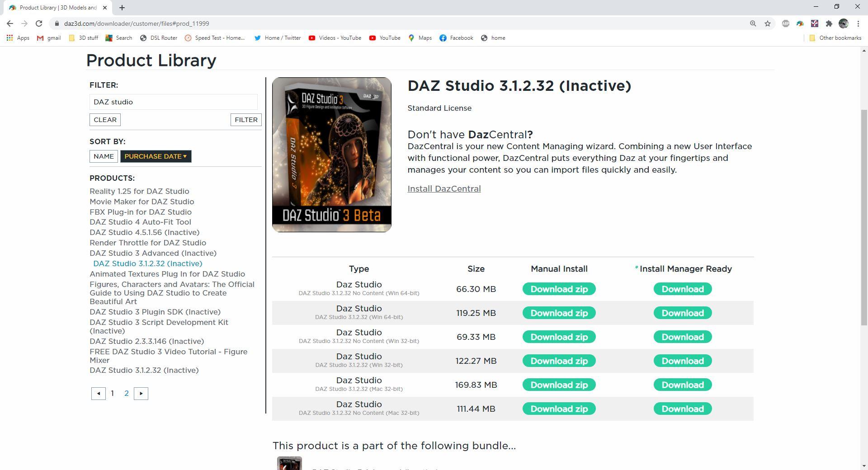
Task: Open the Facebook bookmark
Action: click(457, 38)
